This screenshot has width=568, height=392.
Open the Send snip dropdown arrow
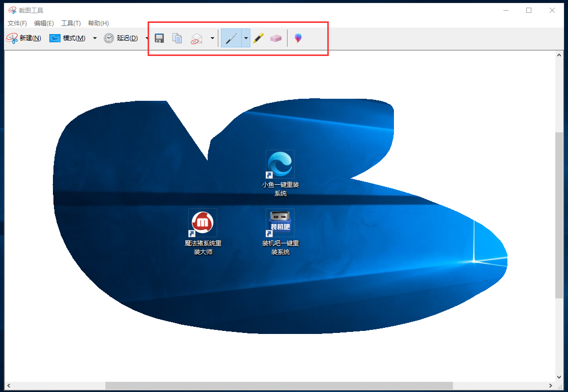coord(212,38)
